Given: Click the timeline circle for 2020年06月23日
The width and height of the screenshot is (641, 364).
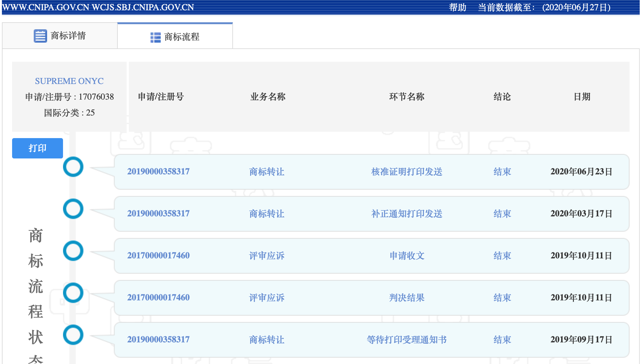Looking at the screenshot, I should 73,167.
